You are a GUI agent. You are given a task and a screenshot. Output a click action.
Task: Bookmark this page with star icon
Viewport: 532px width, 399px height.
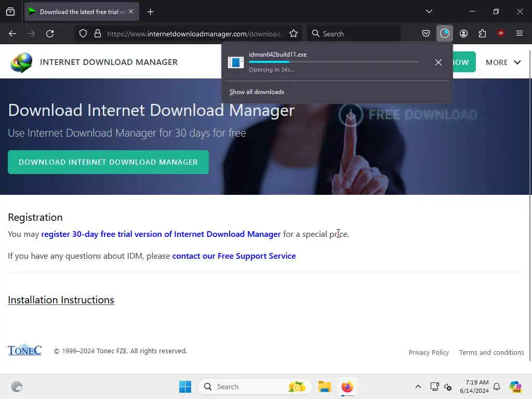[294, 34]
